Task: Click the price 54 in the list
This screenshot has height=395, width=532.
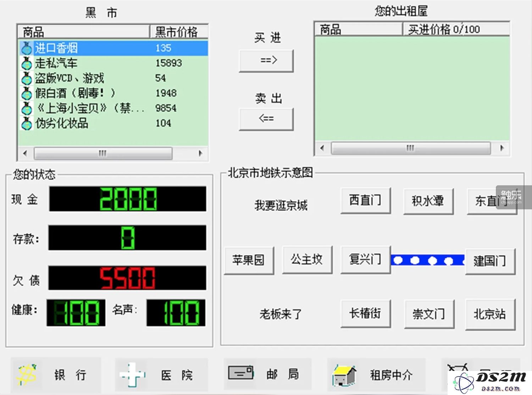Action: pyautogui.click(x=161, y=78)
